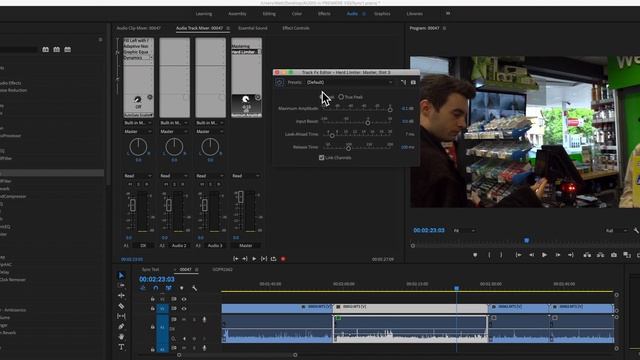Viewport: 640px width, 360px height.
Task: Switch to the Essential Sound tab
Action: pyautogui.click(x=253, y=28)
